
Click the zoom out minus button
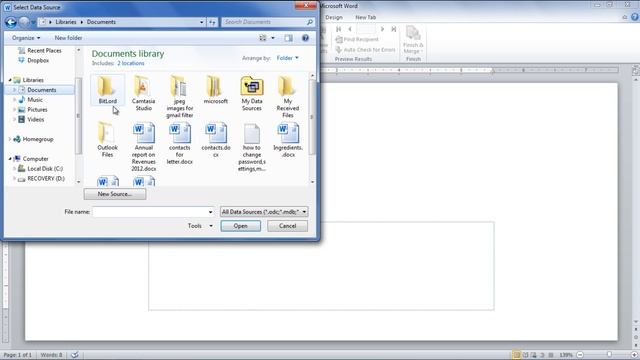[x=580, y=355]
